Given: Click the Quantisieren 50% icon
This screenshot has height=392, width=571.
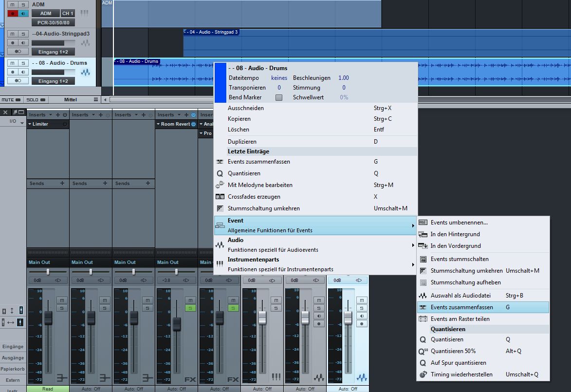Looking at the screenshot, I should click(423, 351).
